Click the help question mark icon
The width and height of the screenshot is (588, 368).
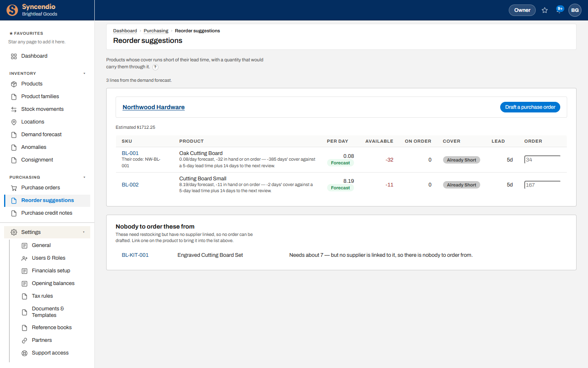155,67
